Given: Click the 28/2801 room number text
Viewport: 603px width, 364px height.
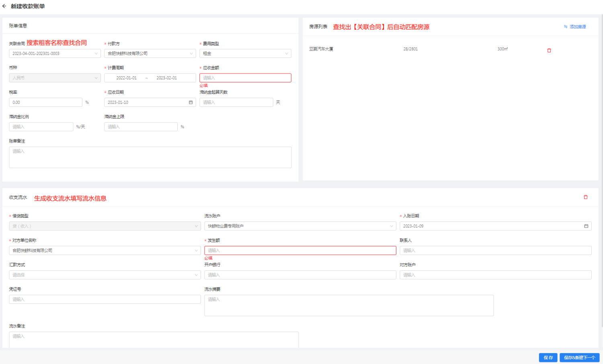Looking at the screenshot, I should tap(410, 49).
